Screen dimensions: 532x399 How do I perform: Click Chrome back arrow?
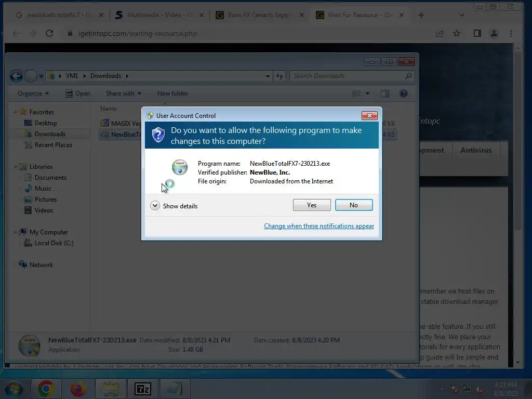pyautogui.click(x=16, y=34)
